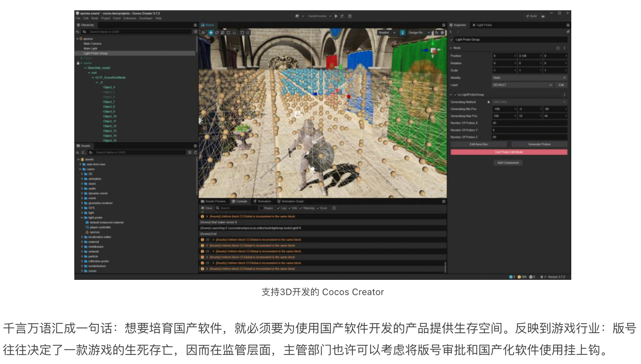
Task: Open Node section more-options menu
Action: [564, 48]
